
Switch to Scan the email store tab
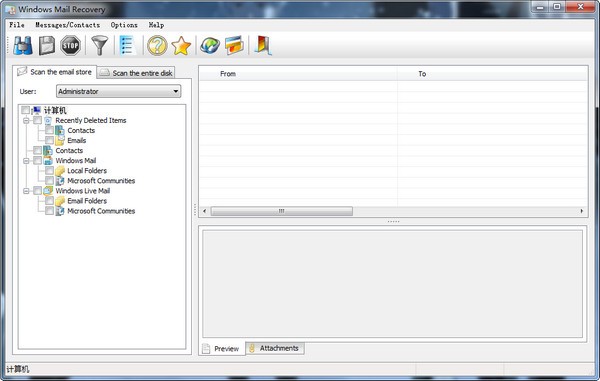[54, 72]
